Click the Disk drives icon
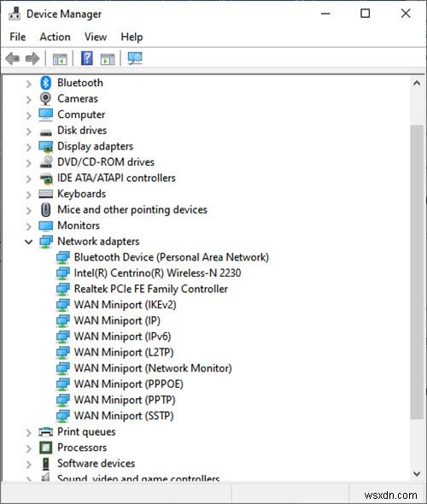Screen dimensions: 427x504 pos(45,132)
